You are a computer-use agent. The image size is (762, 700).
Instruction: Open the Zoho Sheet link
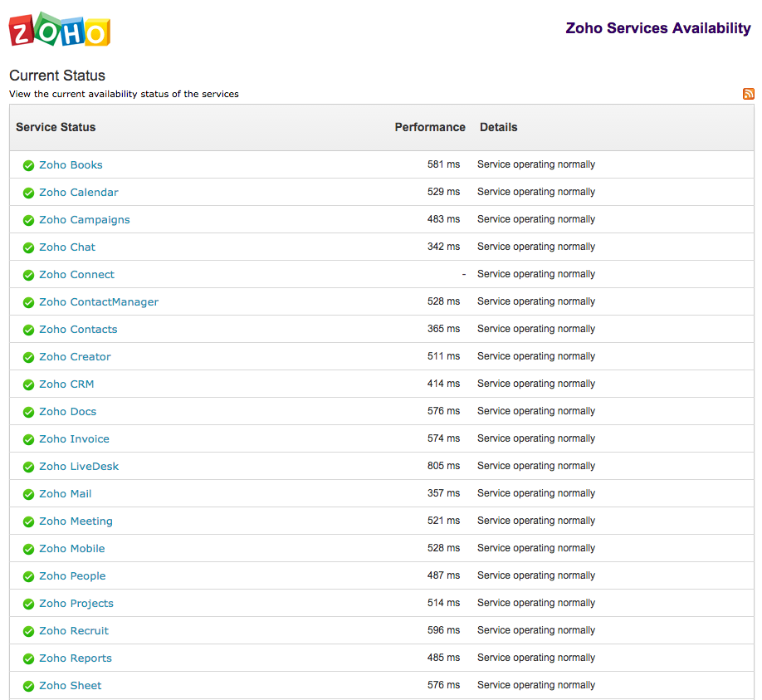(x=71, y=685)
